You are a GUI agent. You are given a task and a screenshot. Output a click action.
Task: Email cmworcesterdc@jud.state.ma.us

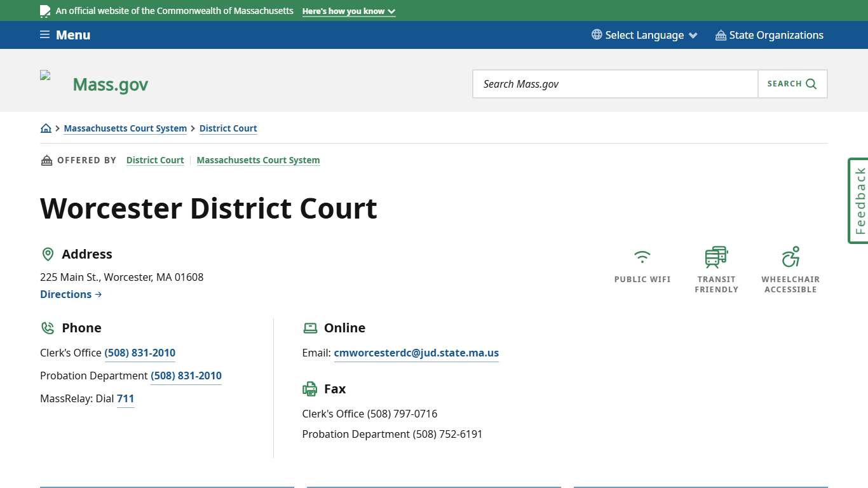(x=416, y=353)
